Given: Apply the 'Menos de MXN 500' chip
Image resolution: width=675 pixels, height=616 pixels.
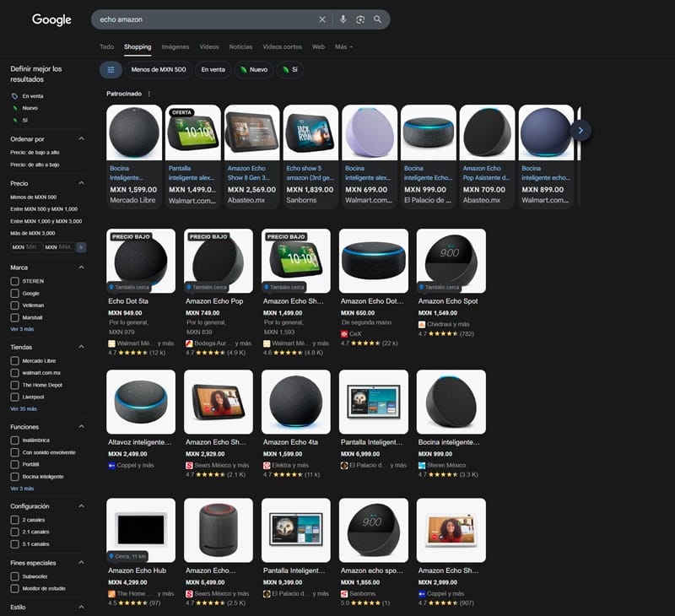Looking at the screenshot, I should pos(159,70).
